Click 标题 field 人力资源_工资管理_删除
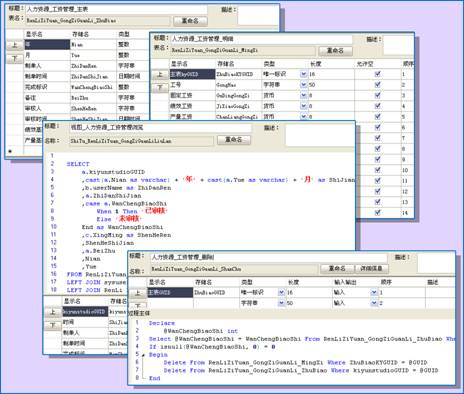This screenshot has height=394, width=464. [268, 257]
